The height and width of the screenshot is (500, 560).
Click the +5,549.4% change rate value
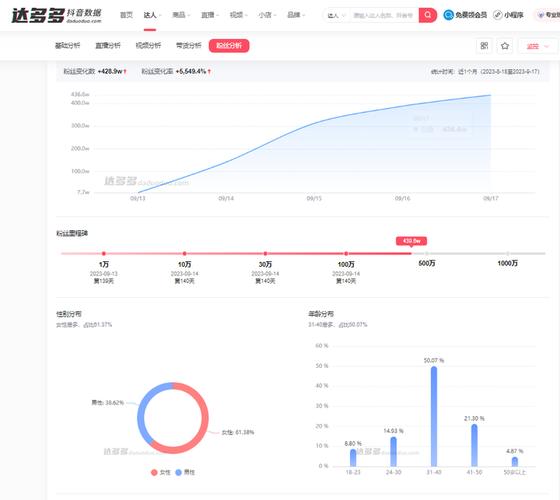[191, 71]
